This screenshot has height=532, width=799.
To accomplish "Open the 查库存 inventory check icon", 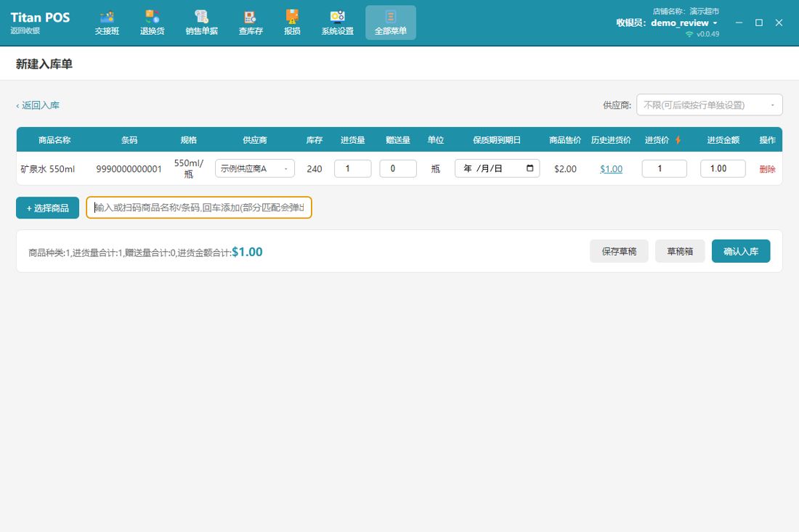I will coord(251,23).
